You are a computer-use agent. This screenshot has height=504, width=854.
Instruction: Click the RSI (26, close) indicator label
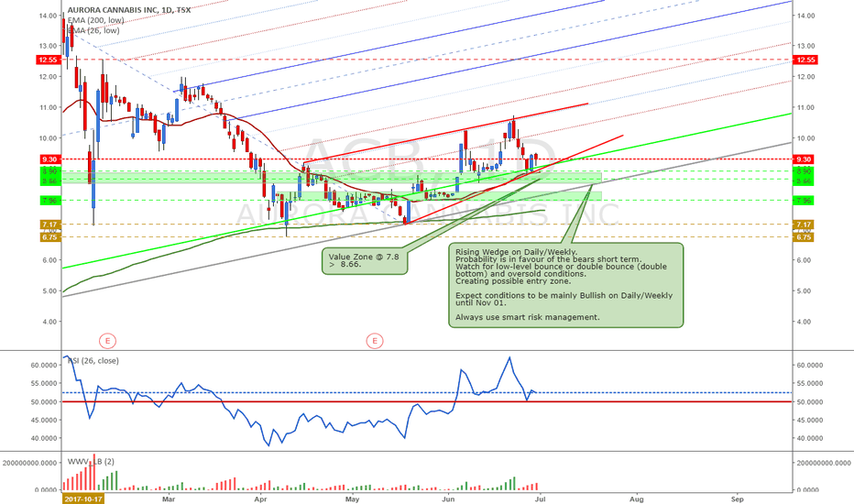point(93,361)
